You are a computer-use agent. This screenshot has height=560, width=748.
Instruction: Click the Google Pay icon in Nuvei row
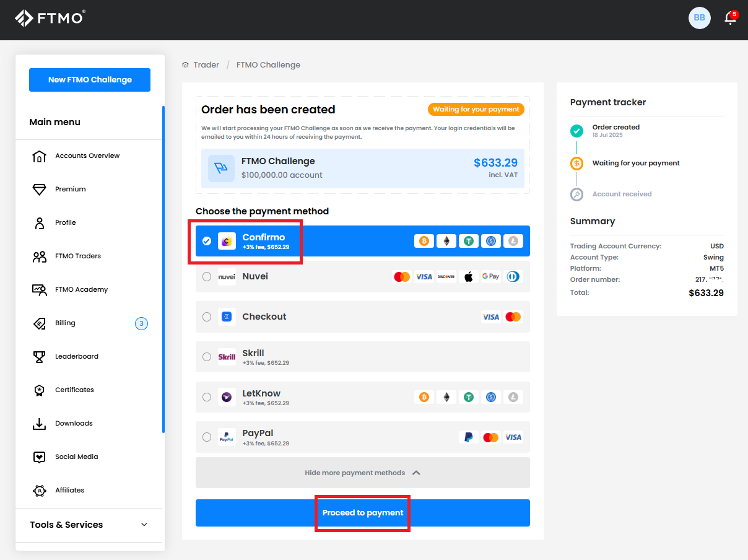(491, 277)
